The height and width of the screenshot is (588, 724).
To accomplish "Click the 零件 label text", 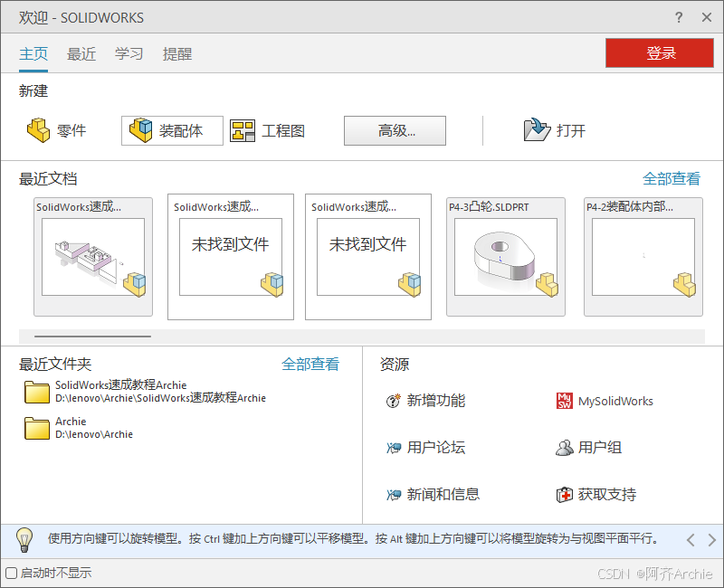I will click(x=71, y=130).
